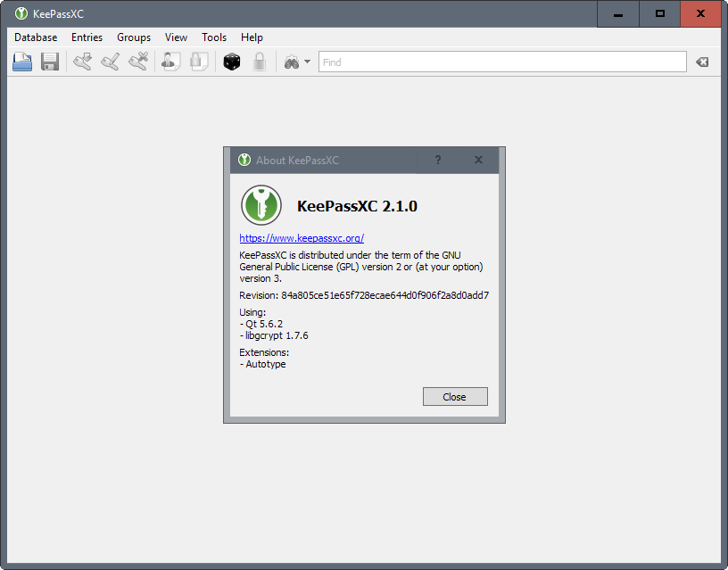Click the save database floppy icon
This screenshot has height=570, width=728.
point(50,62)
